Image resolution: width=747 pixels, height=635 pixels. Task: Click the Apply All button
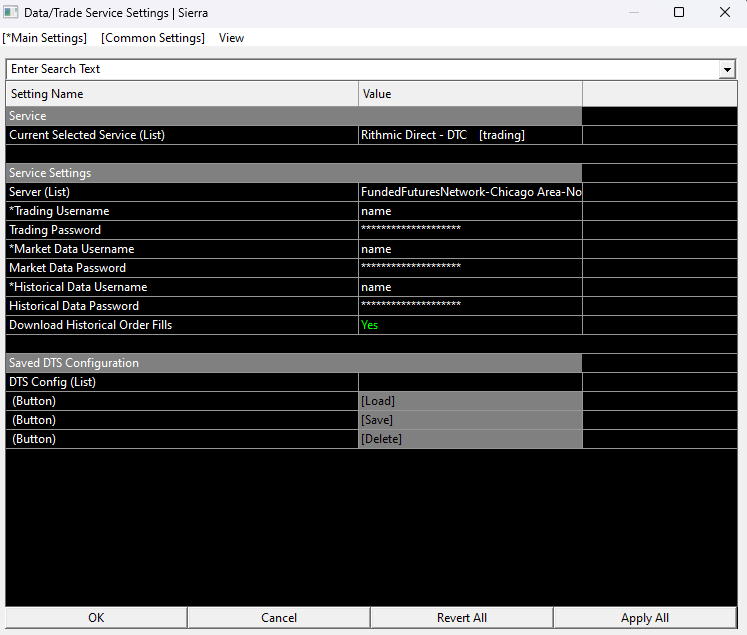coord(645,618)
